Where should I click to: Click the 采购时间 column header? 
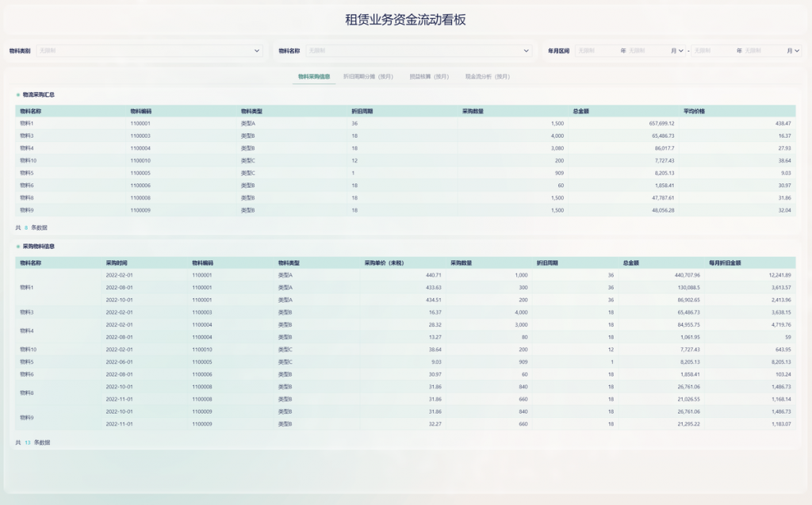(117, 262)
